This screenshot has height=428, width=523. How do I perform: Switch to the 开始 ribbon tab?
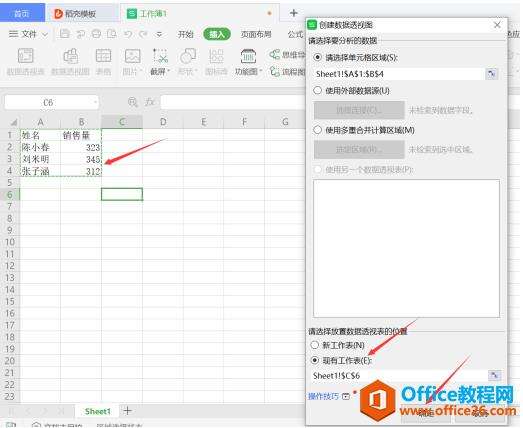(185, 34)
